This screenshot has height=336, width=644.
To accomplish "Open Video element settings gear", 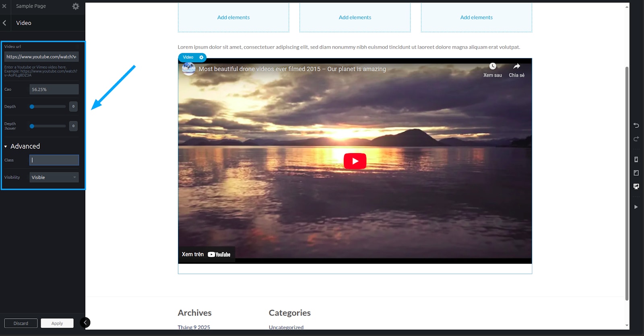I will click(x=201, y=57).
